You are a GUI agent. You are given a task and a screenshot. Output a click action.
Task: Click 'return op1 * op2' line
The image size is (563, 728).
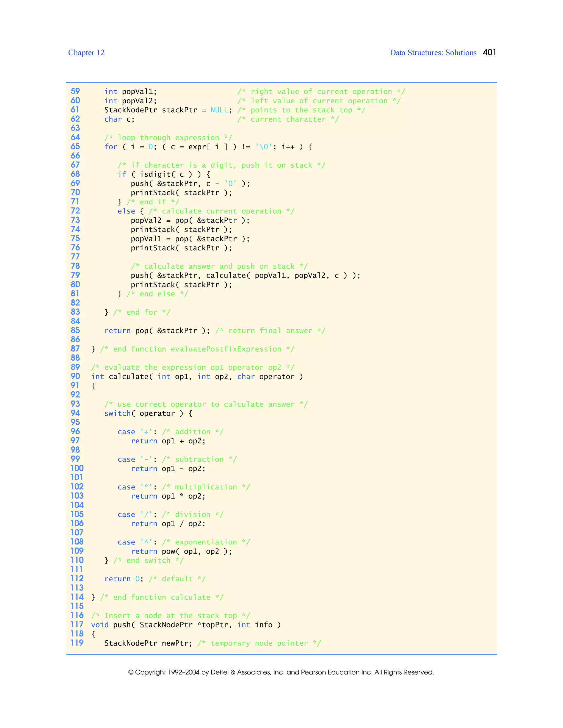click(x=168, y=496)
